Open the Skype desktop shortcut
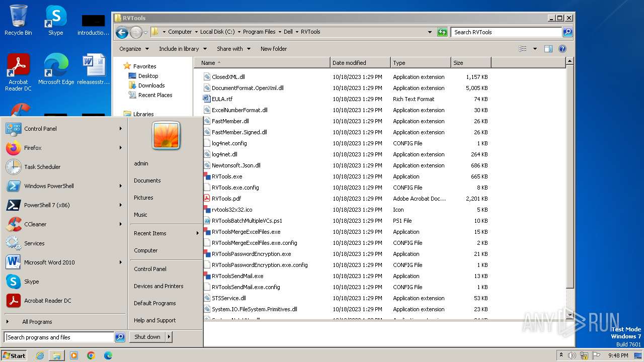644x362 pixels. tap(55, 20)
